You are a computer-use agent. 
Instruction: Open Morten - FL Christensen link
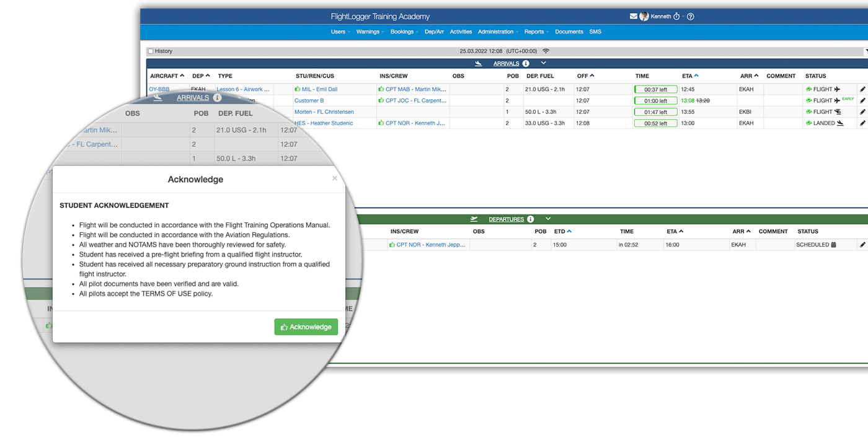pos(324,112)
